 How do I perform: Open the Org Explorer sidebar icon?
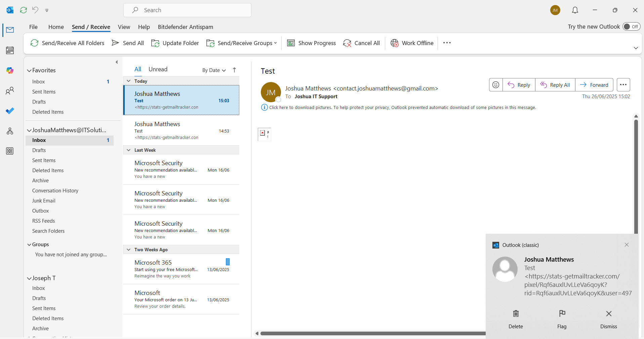tap(10, 131)
